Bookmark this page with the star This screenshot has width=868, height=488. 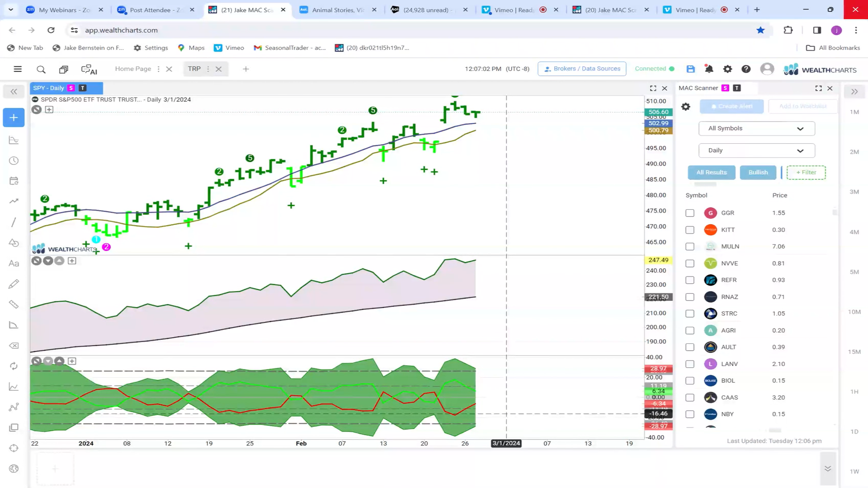(x=760, y=30)
